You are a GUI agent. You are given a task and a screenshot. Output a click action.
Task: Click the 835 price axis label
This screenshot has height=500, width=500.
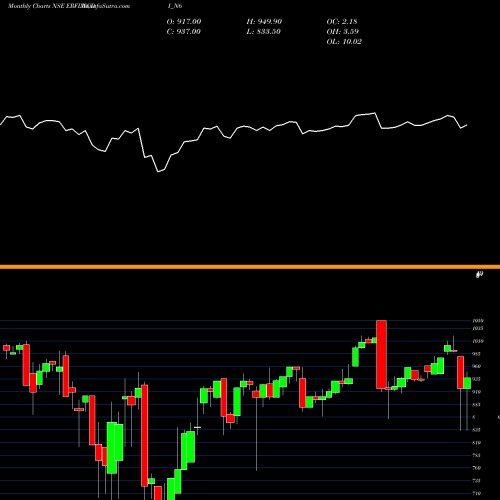[x=477, y=430]
